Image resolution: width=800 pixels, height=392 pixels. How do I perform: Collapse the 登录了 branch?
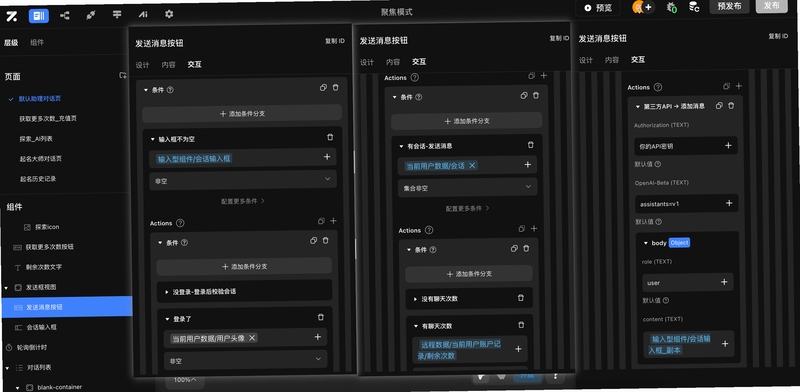[167, 319]
